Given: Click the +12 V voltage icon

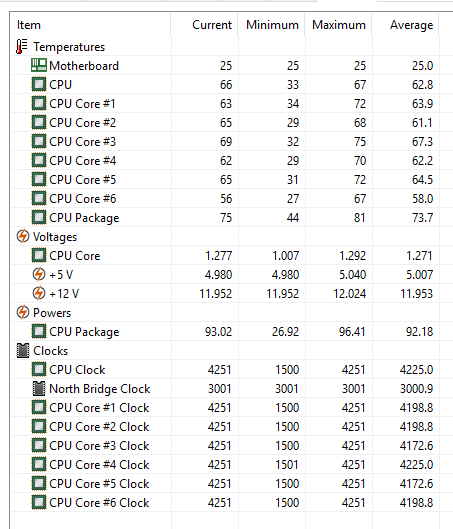Looking at the screenshot, I should point(39,293).
